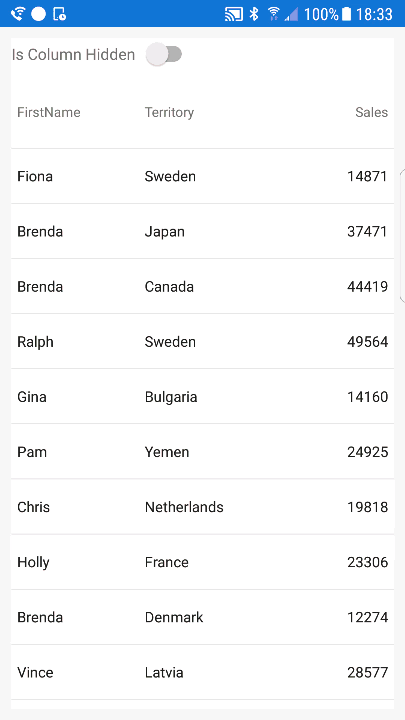Click the Bulgaria territory cell
Viewport: 405px width, 720px height.
(171, 397)
